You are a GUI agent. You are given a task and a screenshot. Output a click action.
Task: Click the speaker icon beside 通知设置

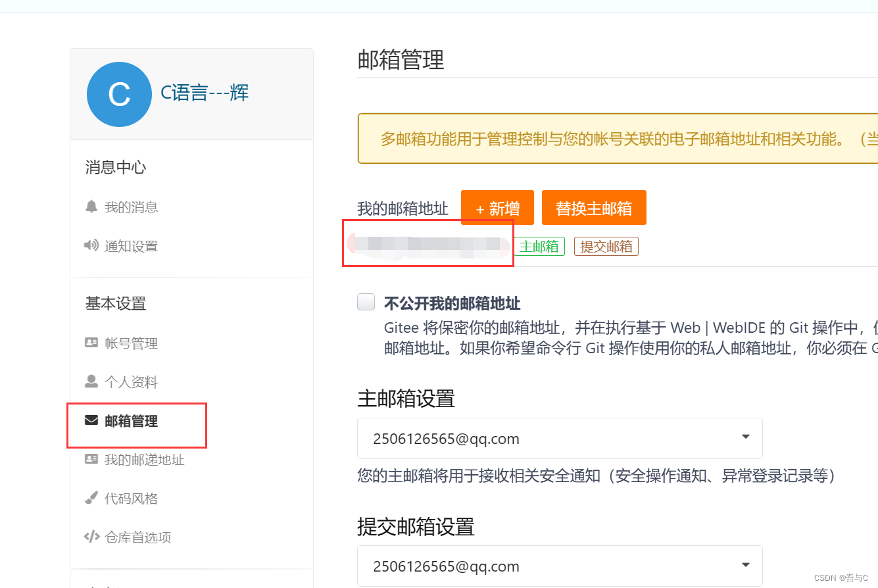(x=91, y=245)
